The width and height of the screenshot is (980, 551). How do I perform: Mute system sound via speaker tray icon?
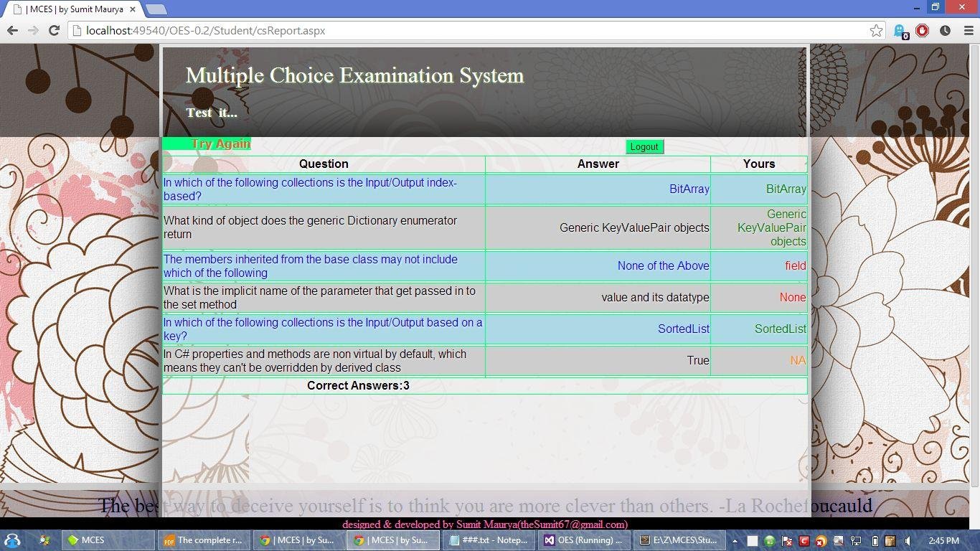(x=908, y=540)
